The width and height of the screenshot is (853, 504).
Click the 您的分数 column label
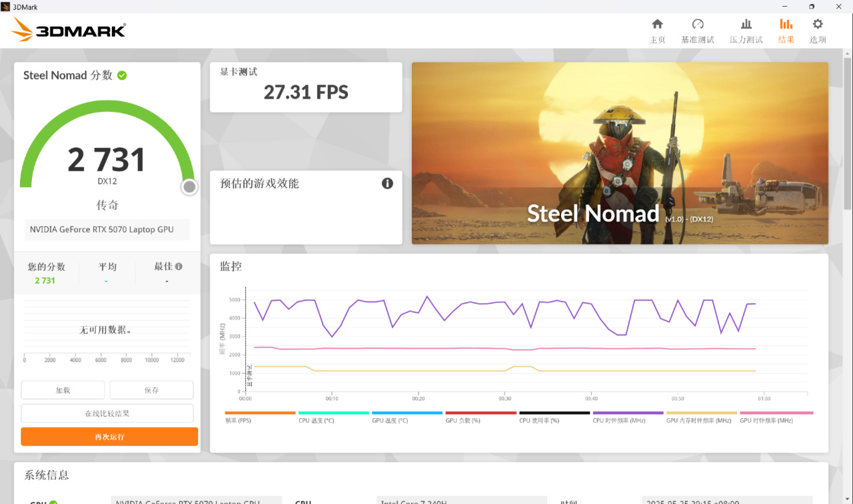coord(47,267)
